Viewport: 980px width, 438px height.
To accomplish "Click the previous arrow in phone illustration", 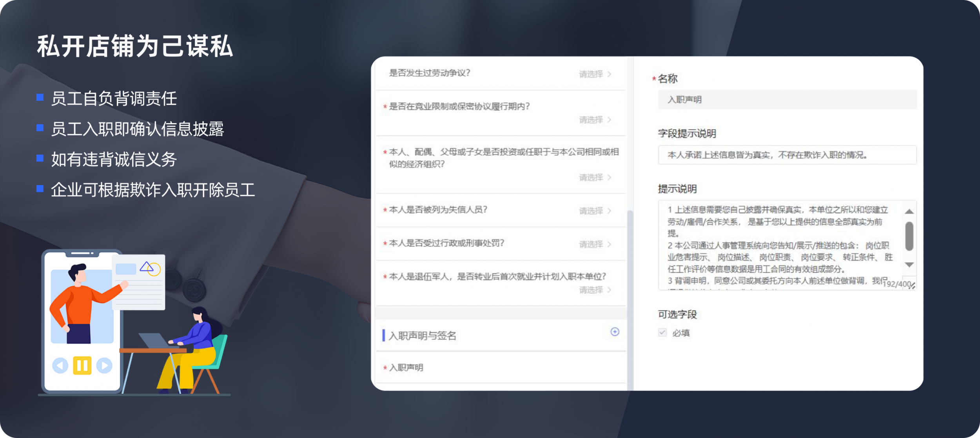I will tap(60, 365).
